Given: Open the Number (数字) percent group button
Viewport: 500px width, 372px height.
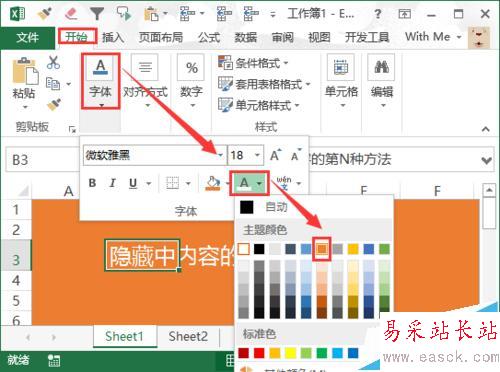Looking at the screenshot, I should 191,81.
